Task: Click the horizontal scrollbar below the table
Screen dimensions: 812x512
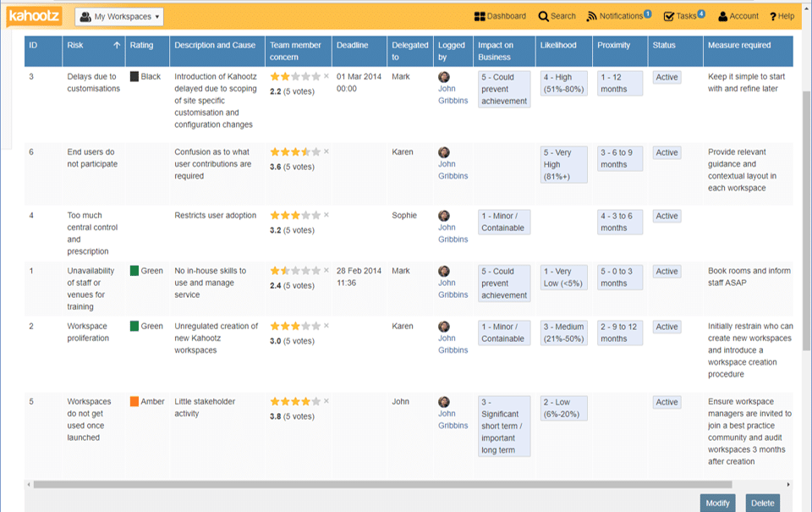Action: pyautogui.click(x=406, y=483)
